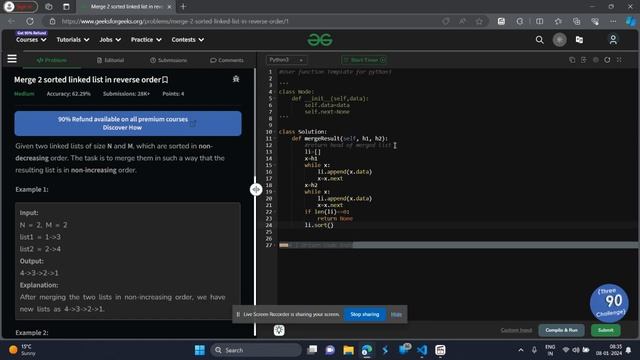Collapse the class Node fold on line 4
The width and height of the screenshot is (640, 360).
[x=275, y=92]
